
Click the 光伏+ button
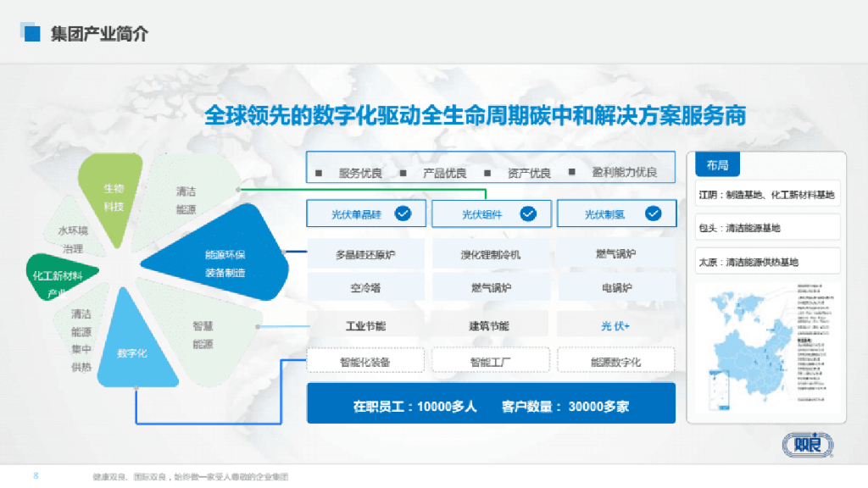click(616, 325)
